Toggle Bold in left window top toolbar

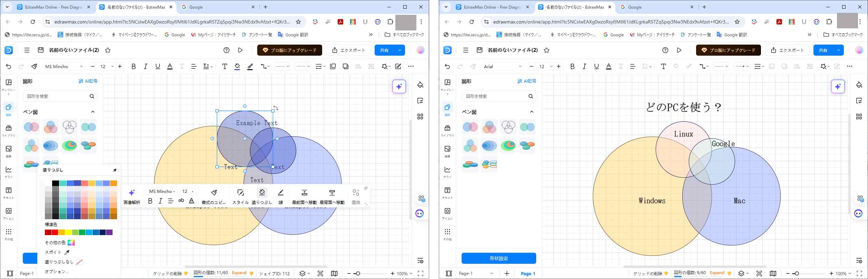[134, 66]
